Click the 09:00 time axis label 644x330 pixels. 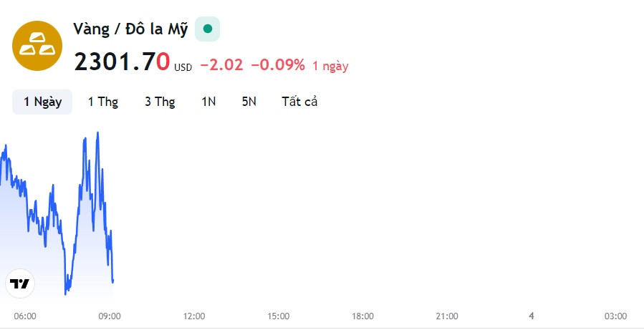(x=110, y=316)
